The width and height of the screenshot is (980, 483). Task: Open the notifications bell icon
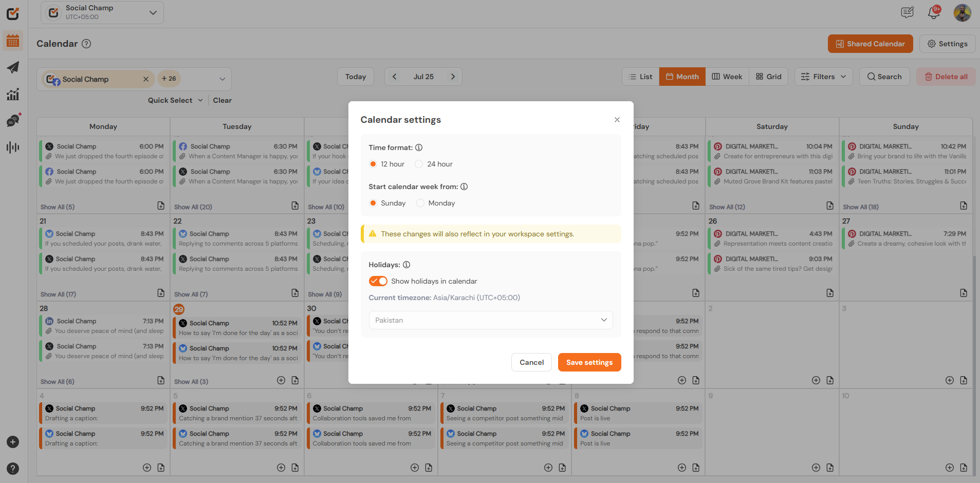(934, 12)
